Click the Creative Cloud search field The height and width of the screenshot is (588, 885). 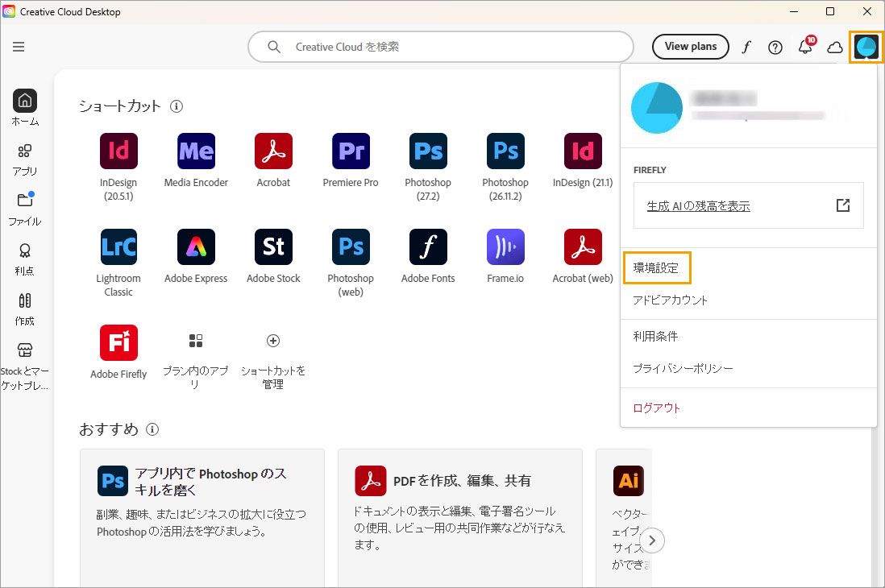pos(440,47)
